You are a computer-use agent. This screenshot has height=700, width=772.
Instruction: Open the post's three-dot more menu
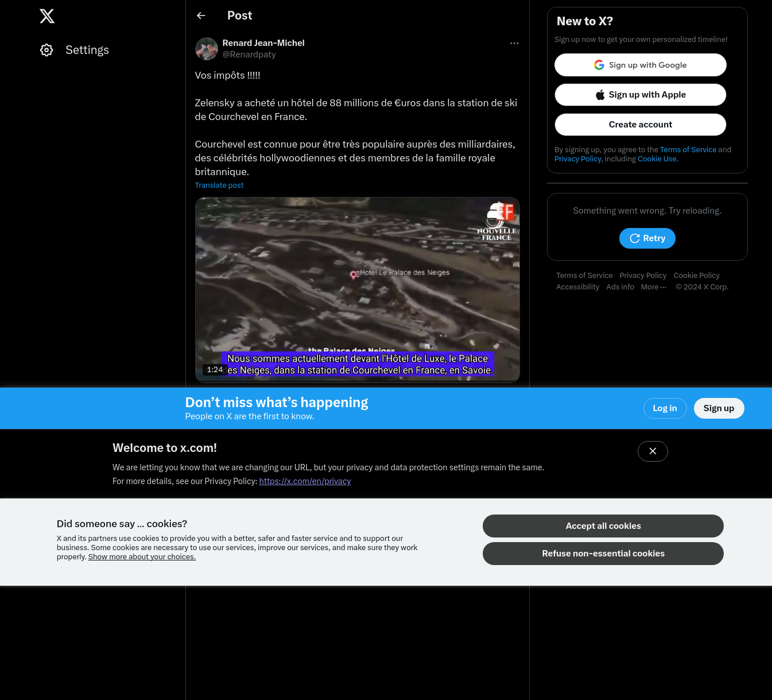514,43
